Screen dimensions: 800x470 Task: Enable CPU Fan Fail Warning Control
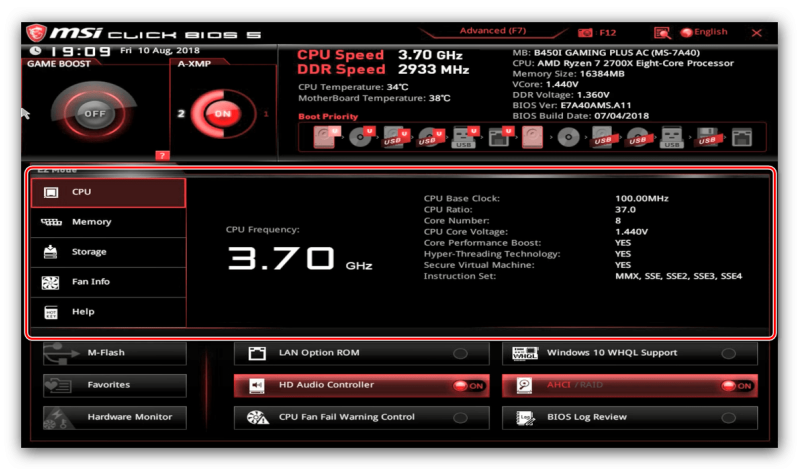(460, 418)
